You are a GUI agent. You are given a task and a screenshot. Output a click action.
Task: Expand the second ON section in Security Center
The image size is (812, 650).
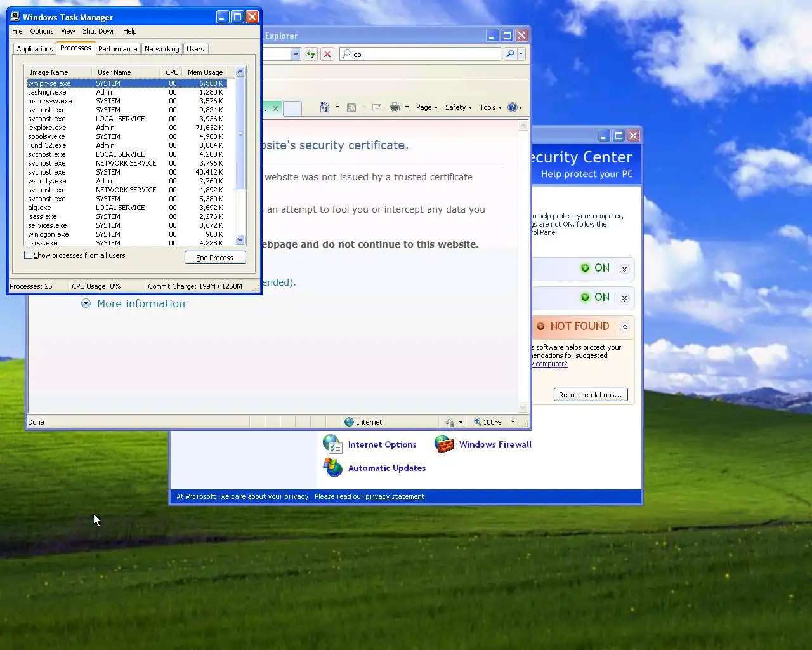point(624,298)
